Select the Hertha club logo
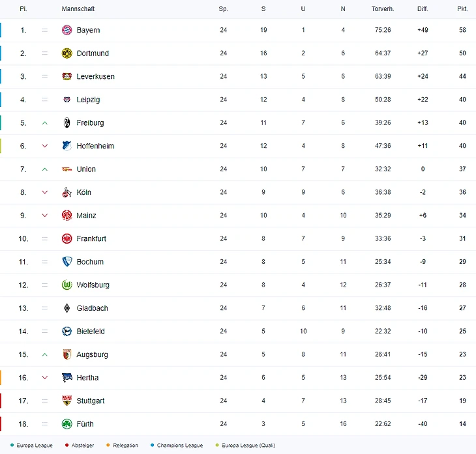This screenshot has width=476, height=454. (67, 378)
